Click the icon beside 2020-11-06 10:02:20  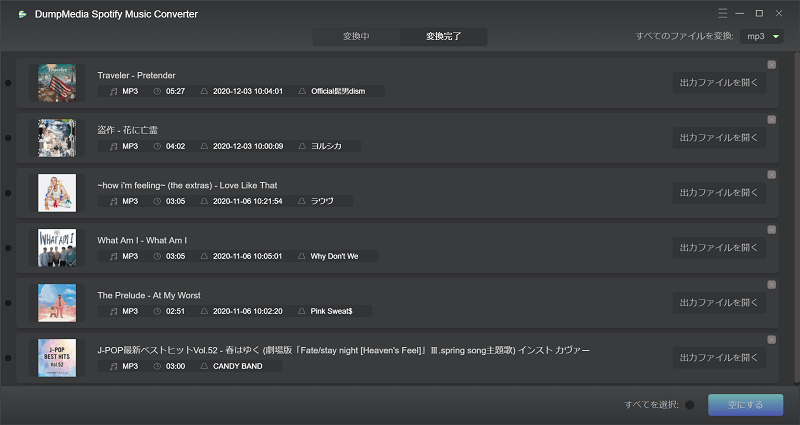pos(204,311)
